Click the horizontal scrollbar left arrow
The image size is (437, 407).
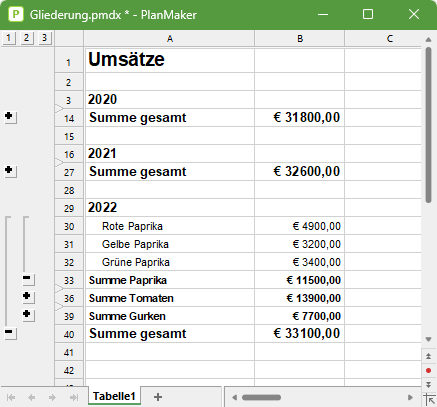(x=234, y=397)
